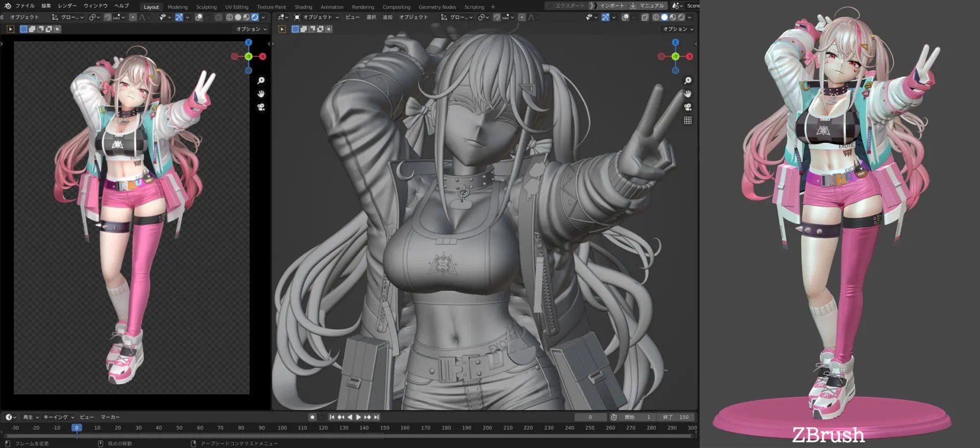
Task: Toggle gizmo display in center viewport
Action: 605,17
